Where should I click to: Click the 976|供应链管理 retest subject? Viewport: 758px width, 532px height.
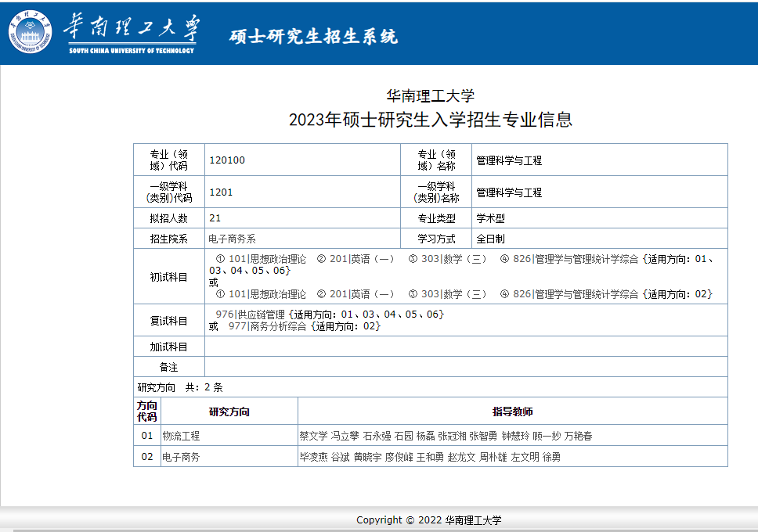[250, 315]
